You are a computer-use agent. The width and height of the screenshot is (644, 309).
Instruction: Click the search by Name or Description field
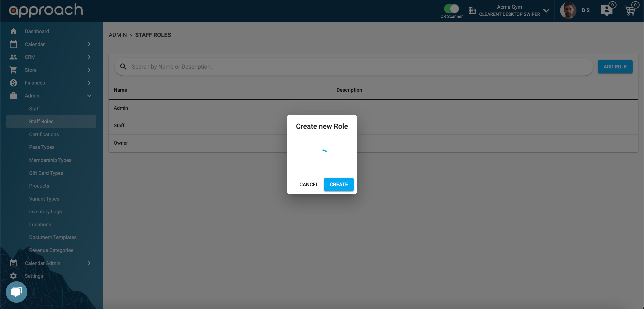[x=354, y=67]
